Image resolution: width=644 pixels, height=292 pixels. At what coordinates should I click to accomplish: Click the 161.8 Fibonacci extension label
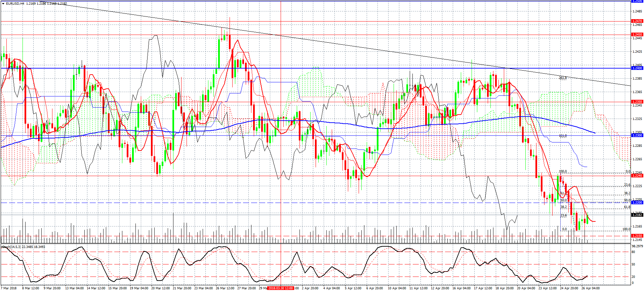pyautogui.click(x=563, y=136)
